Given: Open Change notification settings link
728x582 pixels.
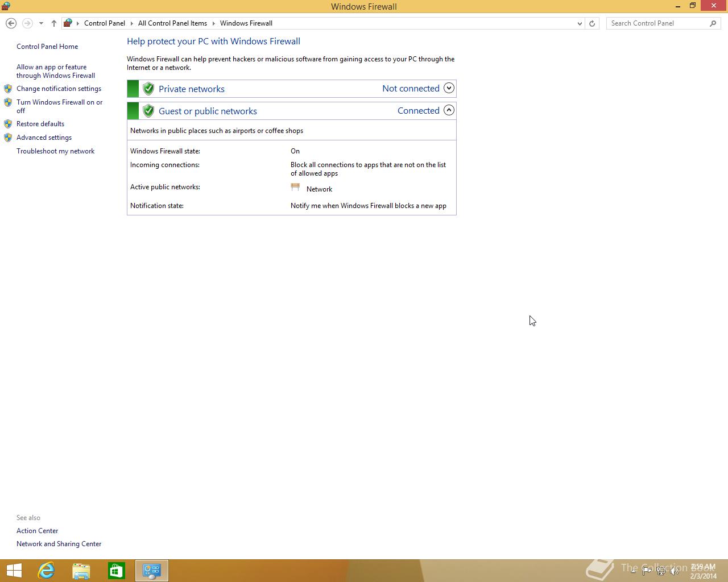Looking at the screenshot, I should click(59, 89).
